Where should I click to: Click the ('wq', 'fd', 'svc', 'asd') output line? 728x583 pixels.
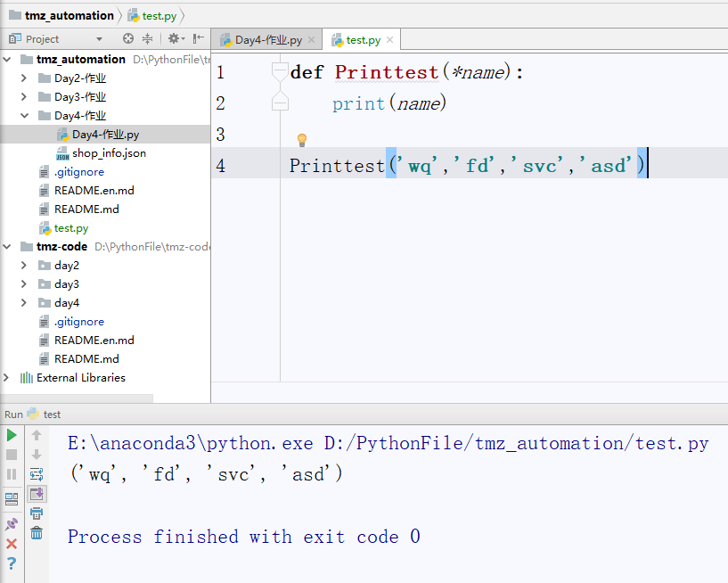207,474
